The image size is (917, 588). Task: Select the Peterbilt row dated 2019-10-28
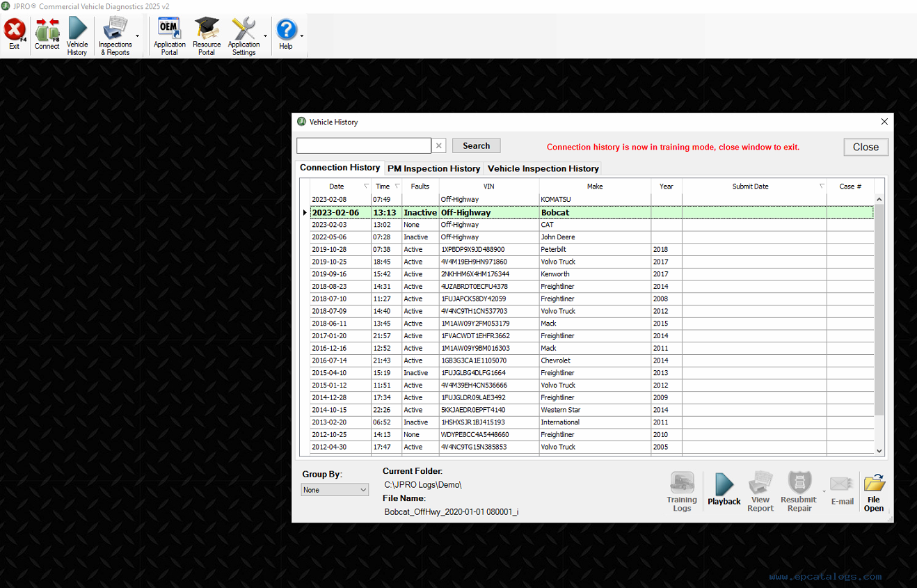coord(591,249)
